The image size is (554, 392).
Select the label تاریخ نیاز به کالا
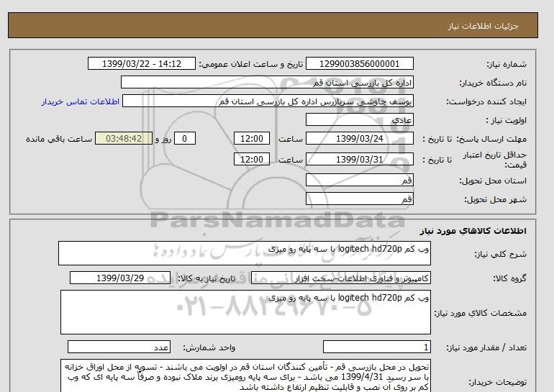click(x=206, y=278)
